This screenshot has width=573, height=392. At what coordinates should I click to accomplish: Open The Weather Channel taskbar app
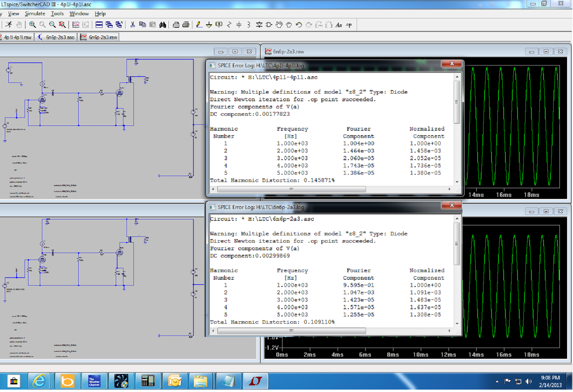pos(94,381)
